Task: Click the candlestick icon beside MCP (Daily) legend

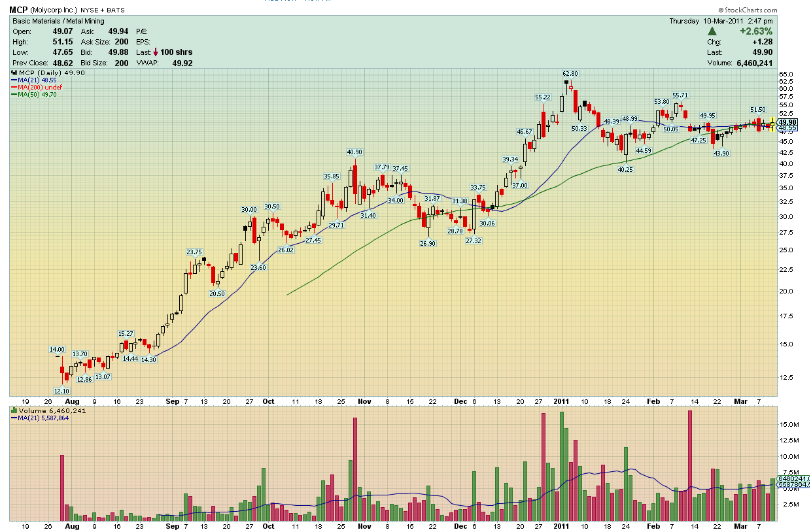Action: coord(14,73)
